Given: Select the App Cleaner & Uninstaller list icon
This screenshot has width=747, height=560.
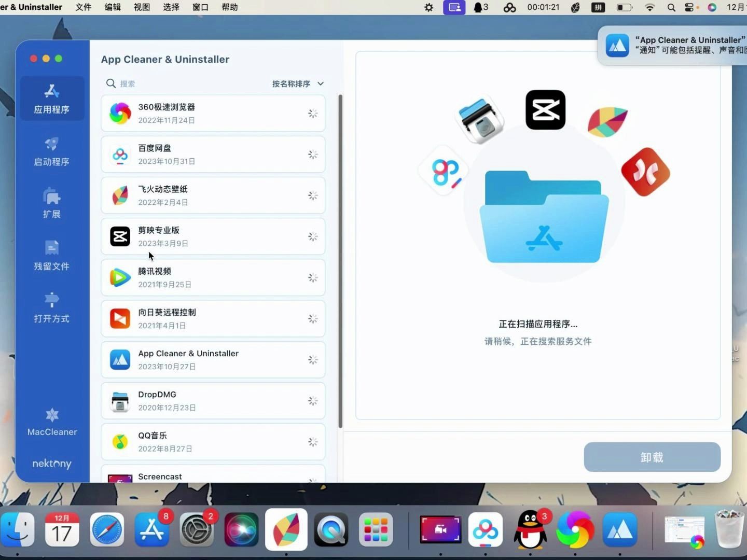Looking at the screenshot, I should (x=120, y=359).
